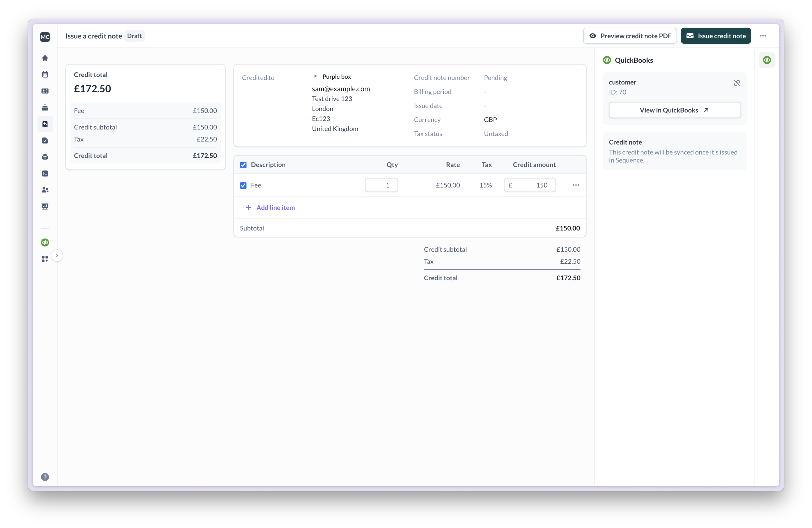This screenshot has width=812, height=528.
Task: Click the Preview credit note PDF button
Action: coord(630,35)
